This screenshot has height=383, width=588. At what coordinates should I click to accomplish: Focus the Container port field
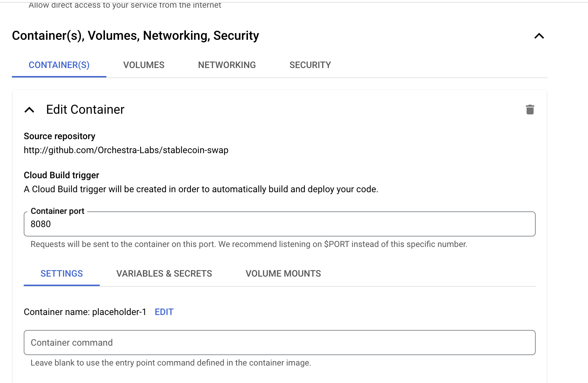coord(279,224)
